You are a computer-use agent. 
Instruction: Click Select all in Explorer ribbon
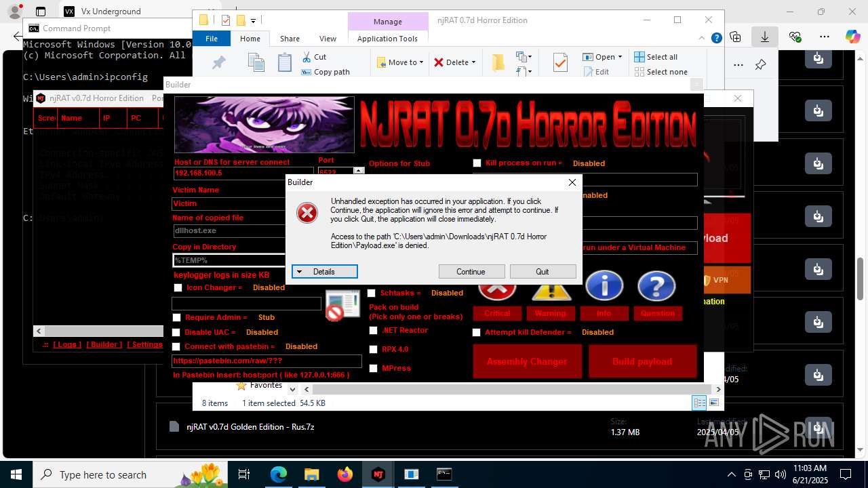pyautogui.click(x=655, y=57)
